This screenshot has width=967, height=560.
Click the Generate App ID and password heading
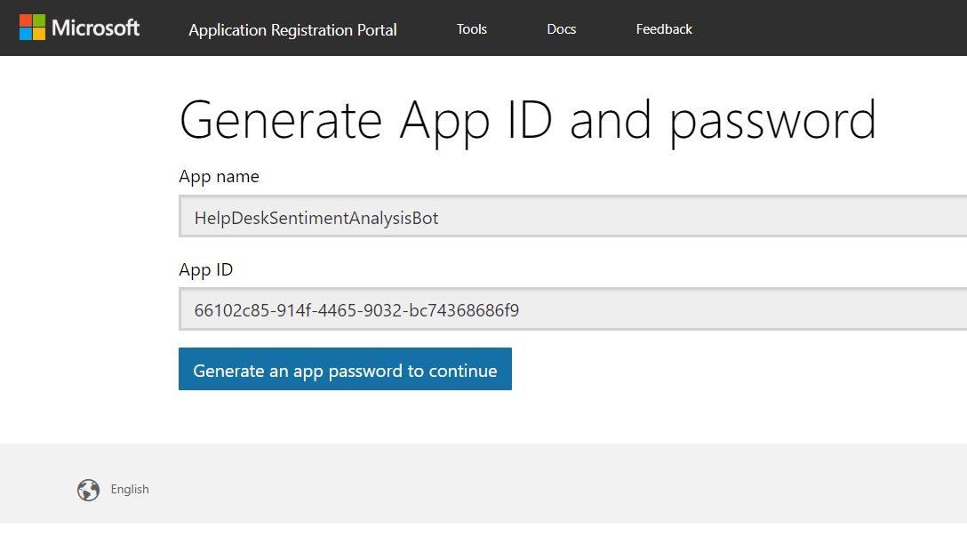527,120
